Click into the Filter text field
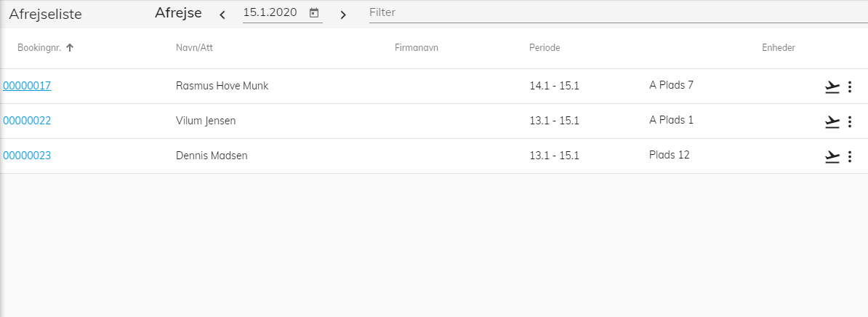Screen dimensions: 868x317 tap(619, 12)
